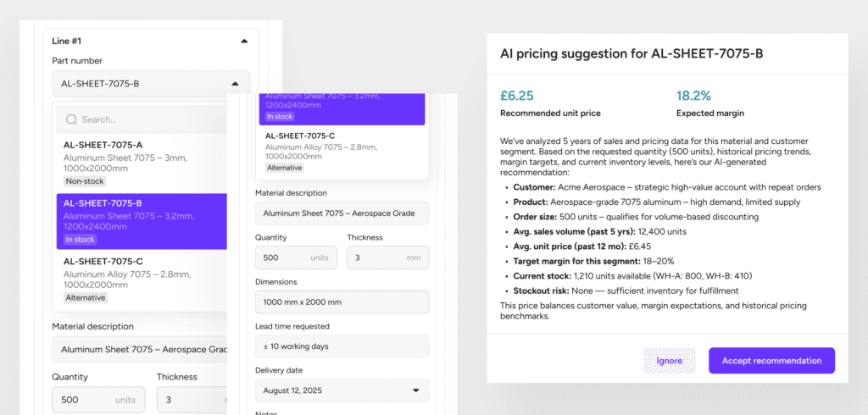Screen dimensions: 868x415
Task: Pick AL-SHEET-7075-C in the left dropdown list
Action: (x=142, y=279)
